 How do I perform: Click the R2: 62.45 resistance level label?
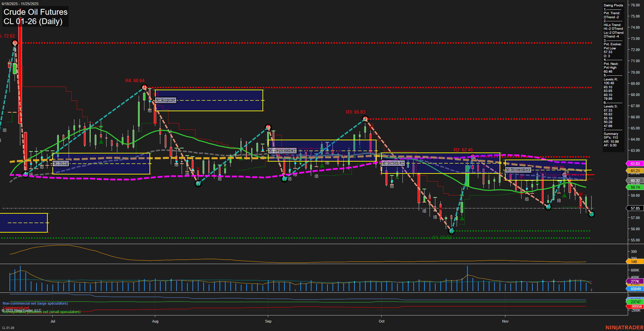(x=464, y=150)
